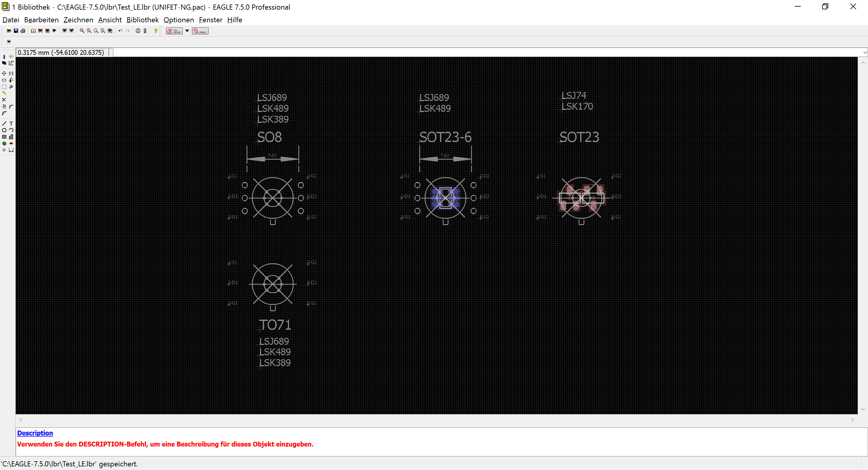
Task: Select the red SMD tool
Action: pyautogui.click(x=11, y=143)
